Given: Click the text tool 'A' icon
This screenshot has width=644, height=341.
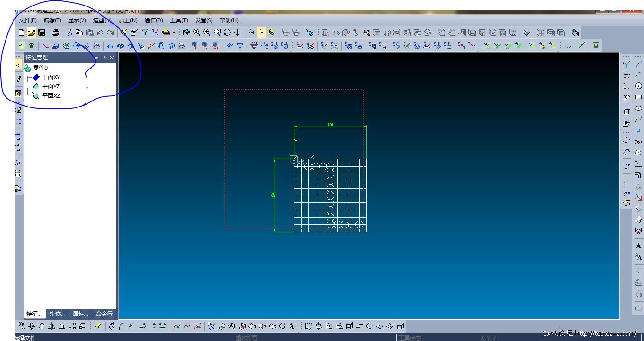Looking at the screenshot, I should click(638, 246).
